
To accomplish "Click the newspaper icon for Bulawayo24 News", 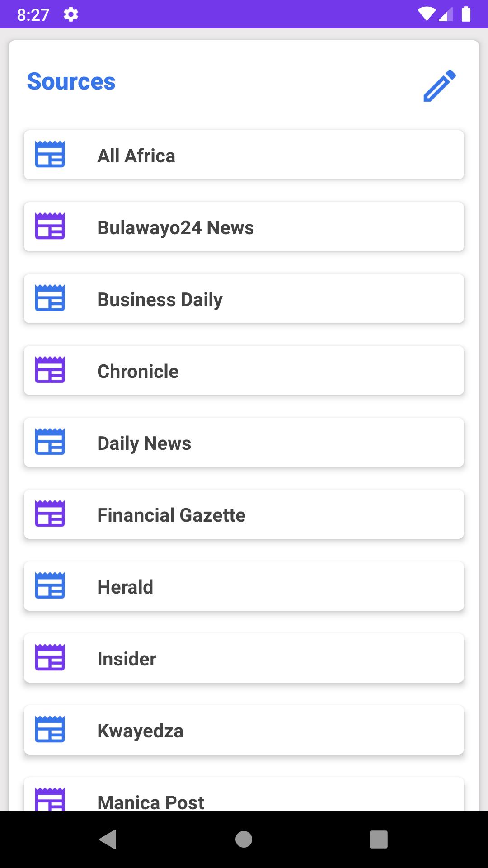I will (x=50, y=226).
